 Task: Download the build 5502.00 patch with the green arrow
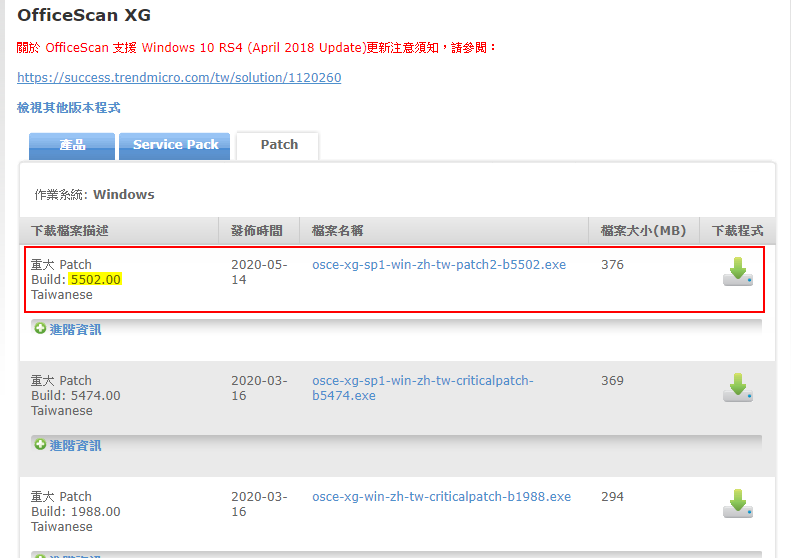pos(738,271)
